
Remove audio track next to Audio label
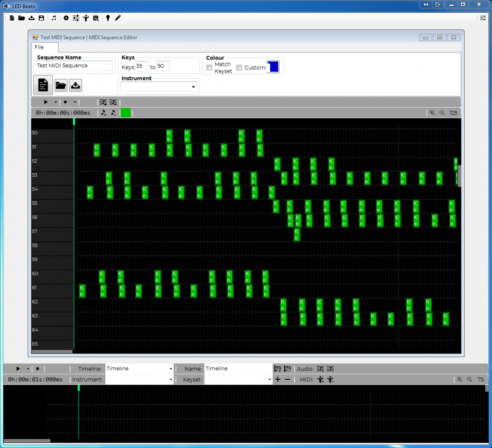point(330,368)
